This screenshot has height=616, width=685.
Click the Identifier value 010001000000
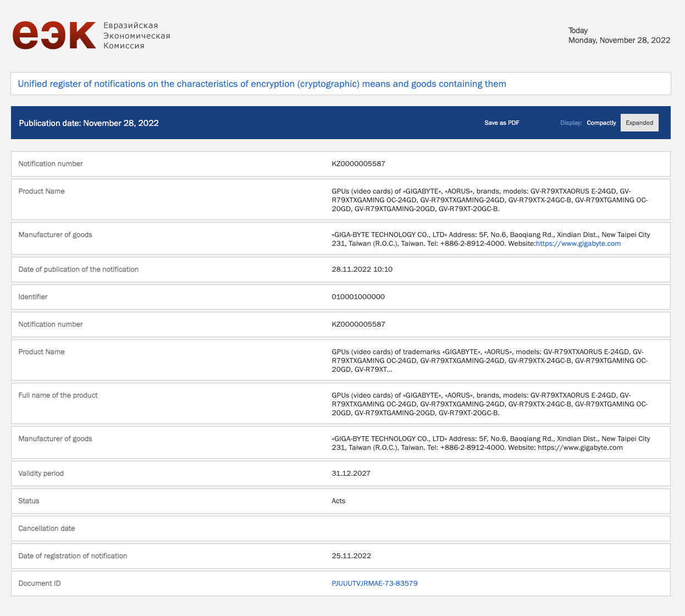point(358,297)
